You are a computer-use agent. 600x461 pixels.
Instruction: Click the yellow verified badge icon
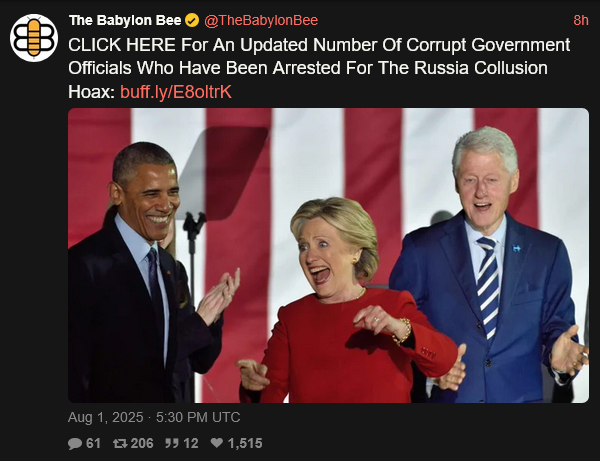click(x=192, y=20)
